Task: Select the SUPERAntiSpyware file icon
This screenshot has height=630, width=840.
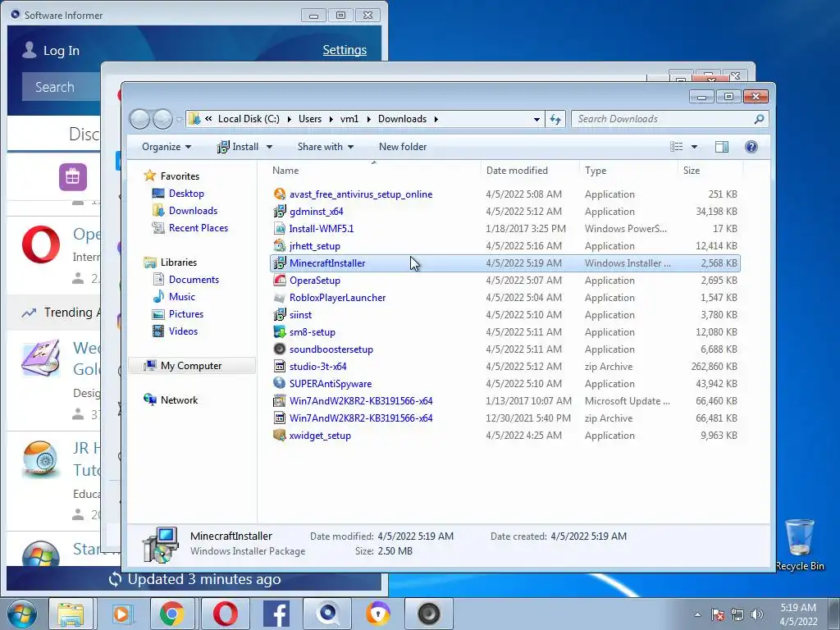Action: (279, 384)
